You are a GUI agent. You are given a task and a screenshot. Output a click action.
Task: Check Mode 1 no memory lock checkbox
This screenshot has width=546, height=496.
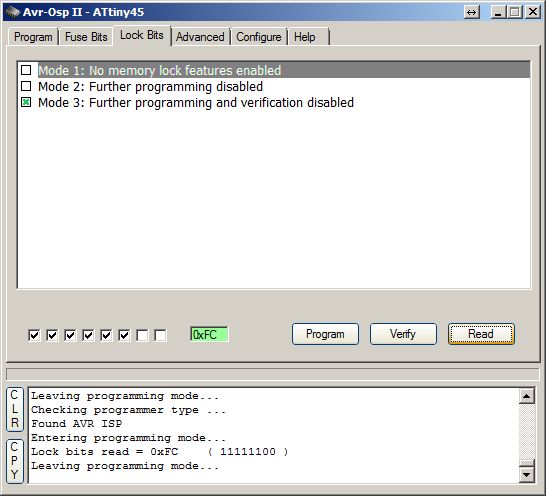[26, 70]
